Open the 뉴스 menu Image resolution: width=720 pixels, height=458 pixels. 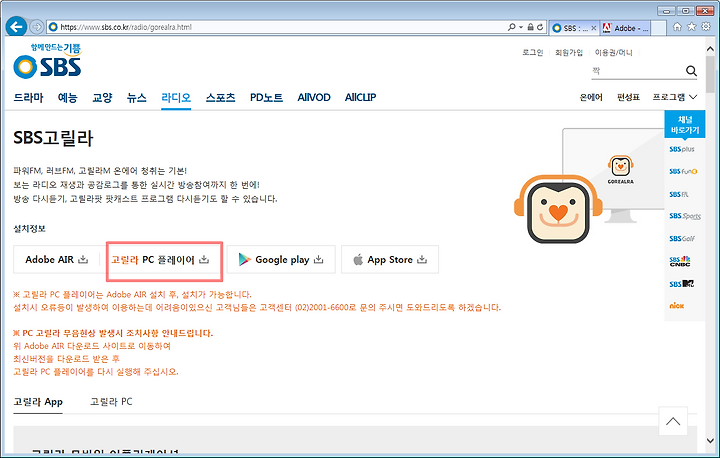[x=137, y=97]
